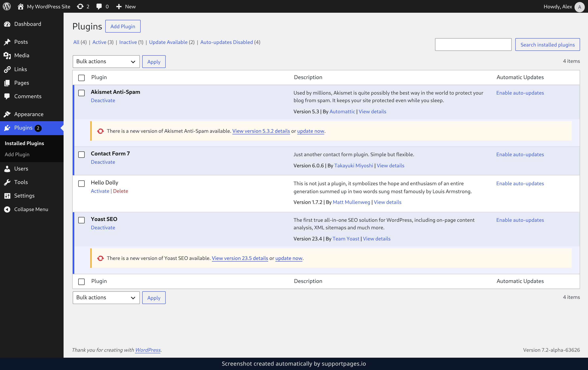The height and width of the screenshot is (370, 588).
Task: Click the Tools wrench icon
Action: click(7, 182)
